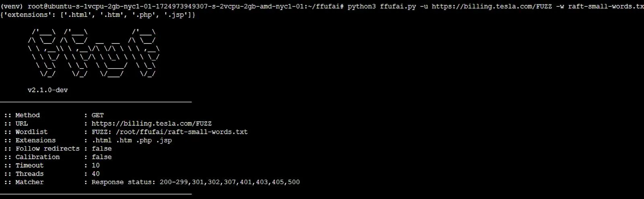Click the v2.1.0-dev version text

(x=47, y=90)
